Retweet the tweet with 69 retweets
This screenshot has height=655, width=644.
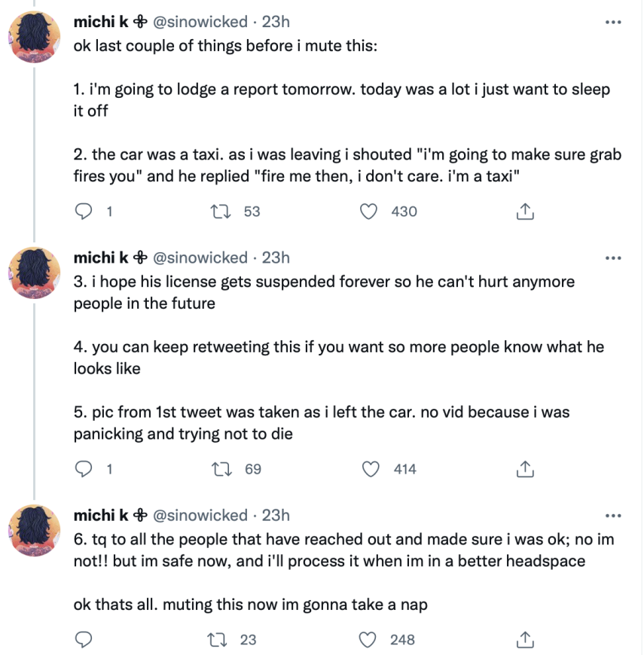[222, 469]
